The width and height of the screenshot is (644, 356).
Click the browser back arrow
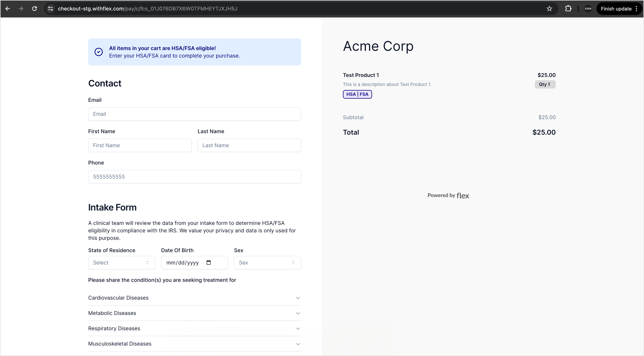tap(7, 9)
